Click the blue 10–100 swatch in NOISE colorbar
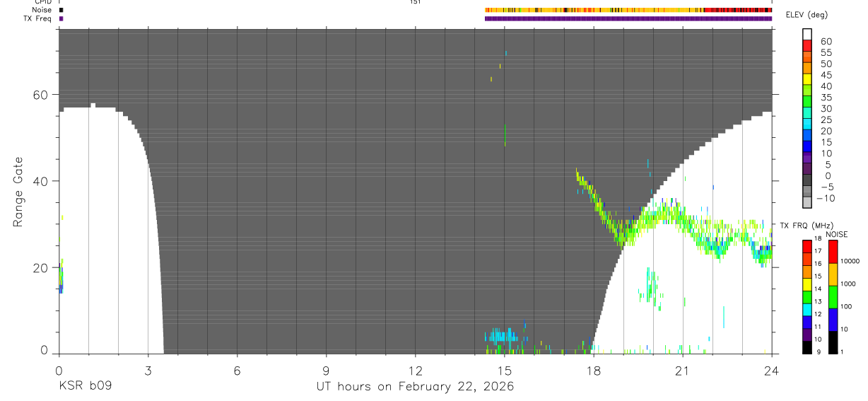The image size is (868, 401). pos(833,320)
